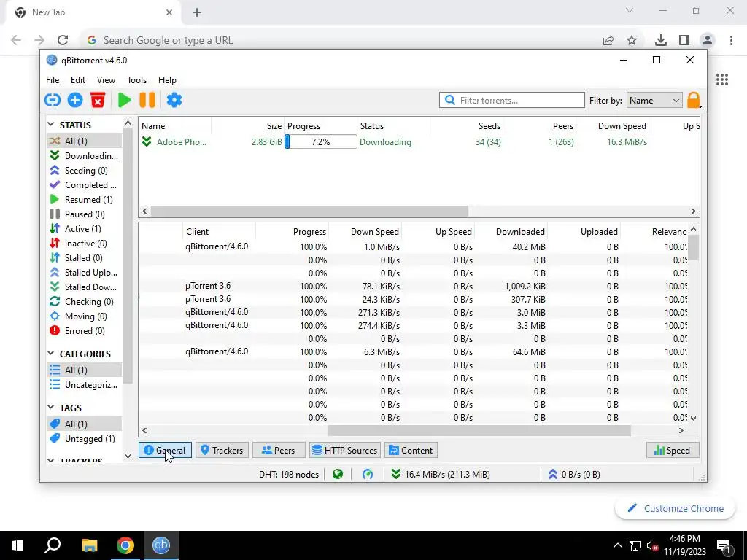The height and width of the screenshot is (560, 747).
Task: Switch to the Peers tab
Action: pyautogui.click(x=279, y=450)
